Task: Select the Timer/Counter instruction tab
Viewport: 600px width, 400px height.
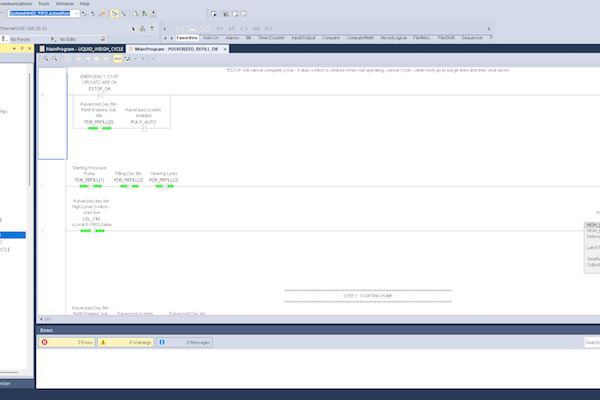Action: [x=271, y=38]
